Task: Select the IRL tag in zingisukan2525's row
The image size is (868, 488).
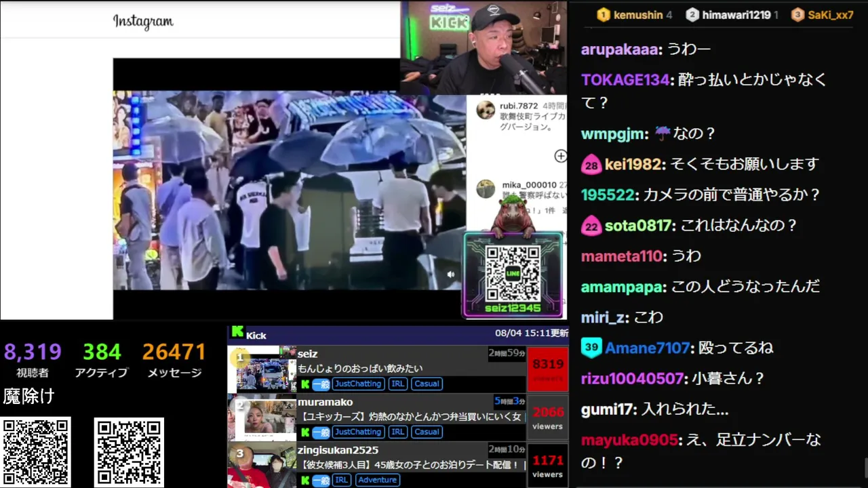Action: 342,481
